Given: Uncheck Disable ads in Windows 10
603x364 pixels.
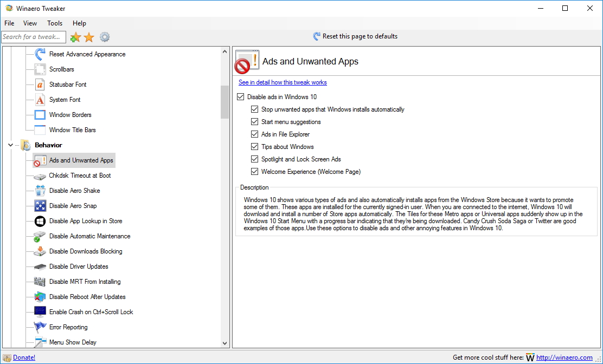Looking at the screenshot, I should [x=240, y=97].
